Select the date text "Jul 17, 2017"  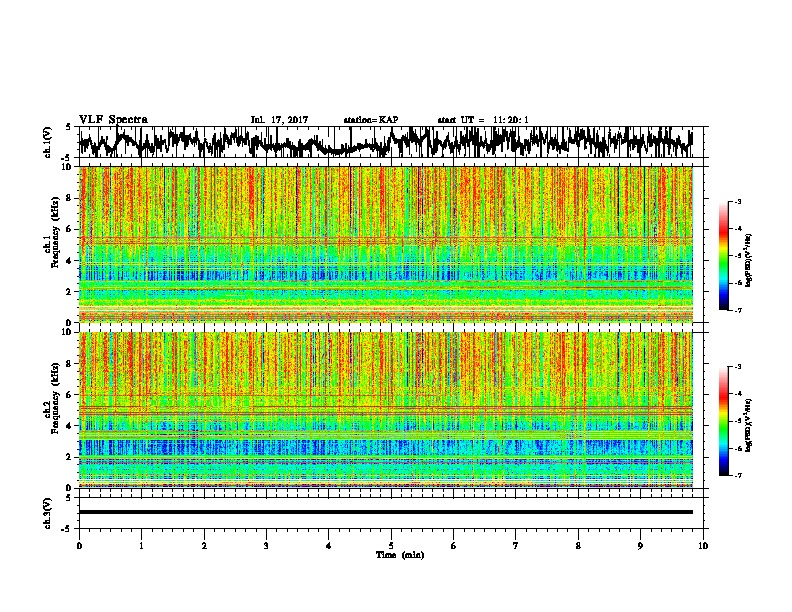tap(279, 120)
